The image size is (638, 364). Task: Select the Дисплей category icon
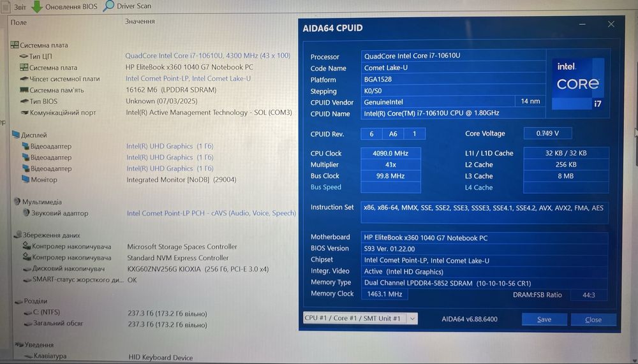point(16,135)
